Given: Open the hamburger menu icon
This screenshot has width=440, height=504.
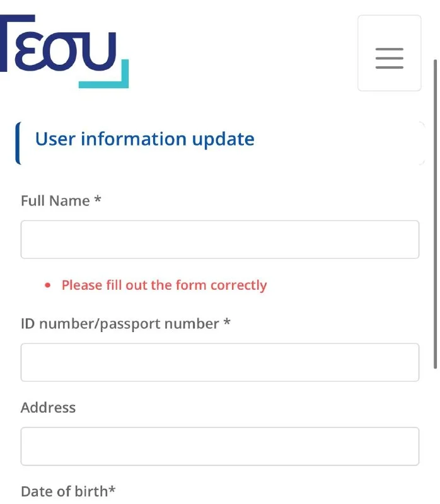Looking at the screenshot, I should [x=389, y=58].
